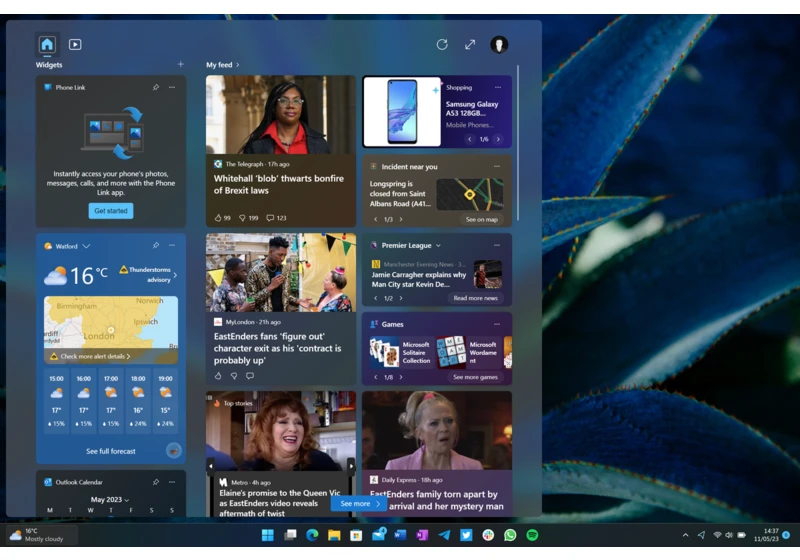Pin the Phone Link widget
800x560 pixels.
tap(156, 87)
